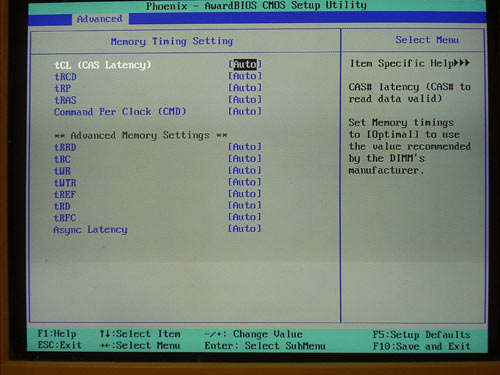Click the F5:Setup Defaults hint
The height and width of the screenshot is (375, 500).
(422, 335)
